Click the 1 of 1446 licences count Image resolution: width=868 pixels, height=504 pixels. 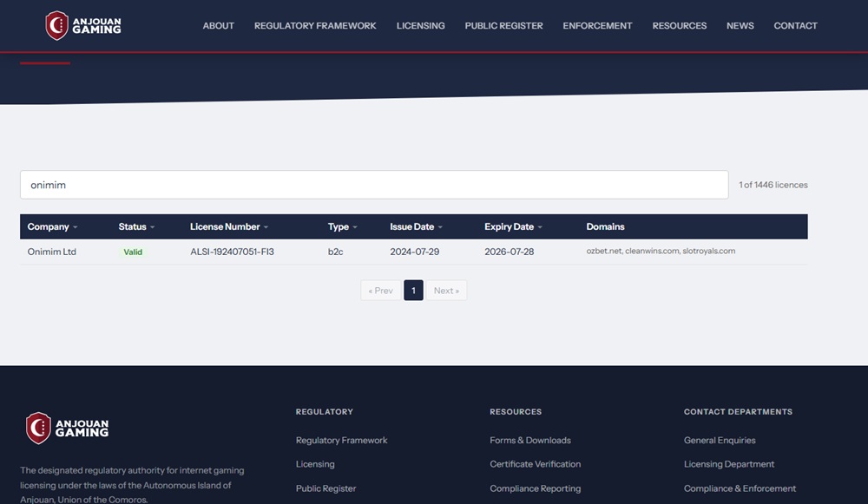(x=773, y=185)
